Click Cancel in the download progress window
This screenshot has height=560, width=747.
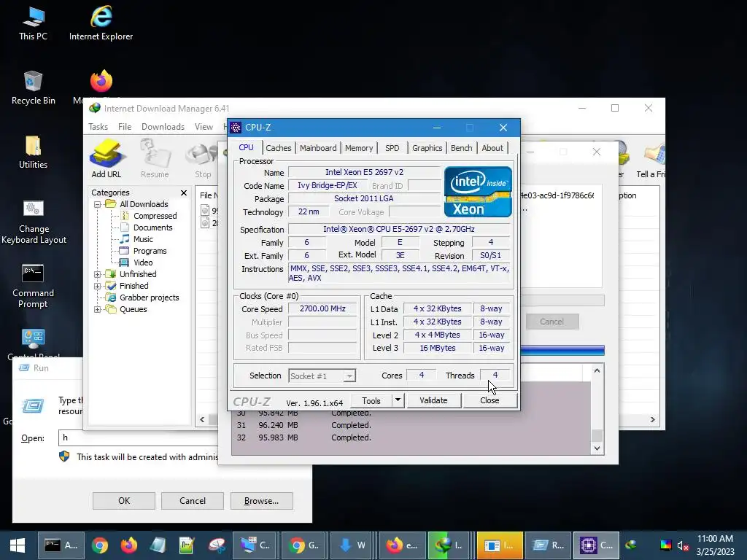(551, 322)
